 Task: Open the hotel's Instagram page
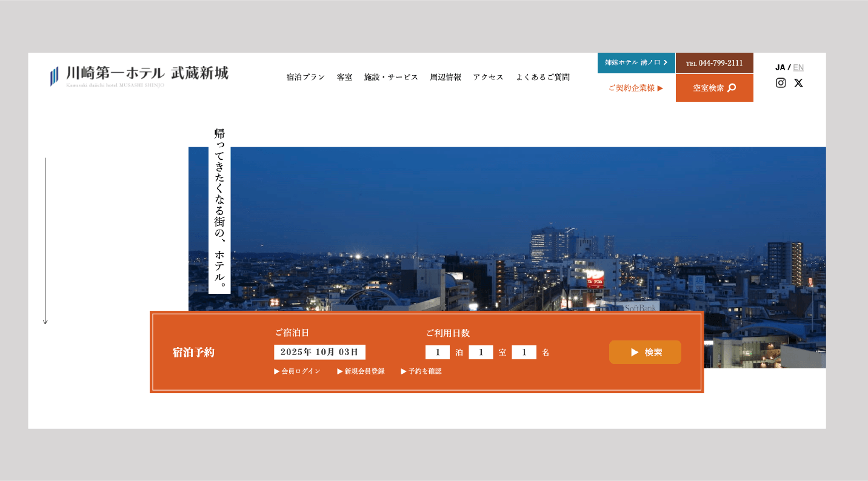point(781,83)
